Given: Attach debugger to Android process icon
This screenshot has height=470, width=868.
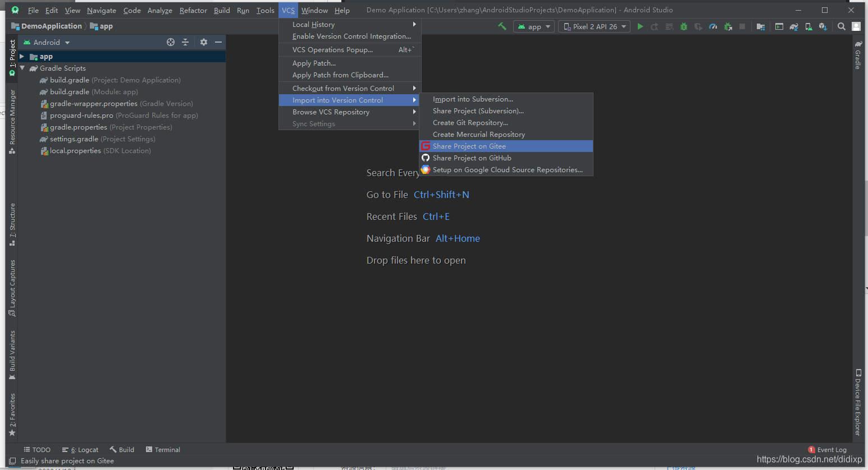Looking at the screenshot, I should 728,26.
